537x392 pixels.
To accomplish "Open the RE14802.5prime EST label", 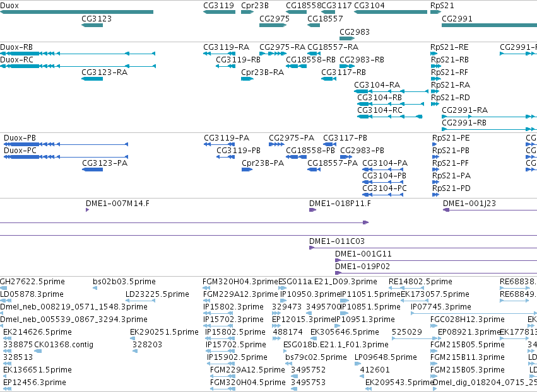I will (420, 282).
